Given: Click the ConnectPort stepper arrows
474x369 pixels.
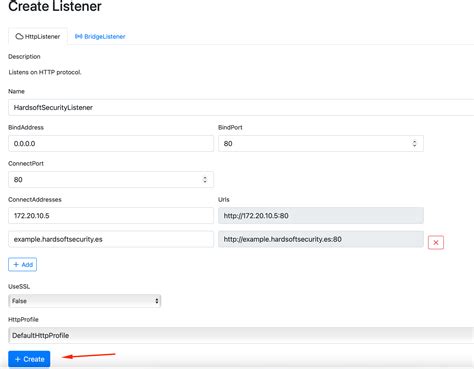Looking at the screenshot, I should pyautogui.click(x=205, y=180).
